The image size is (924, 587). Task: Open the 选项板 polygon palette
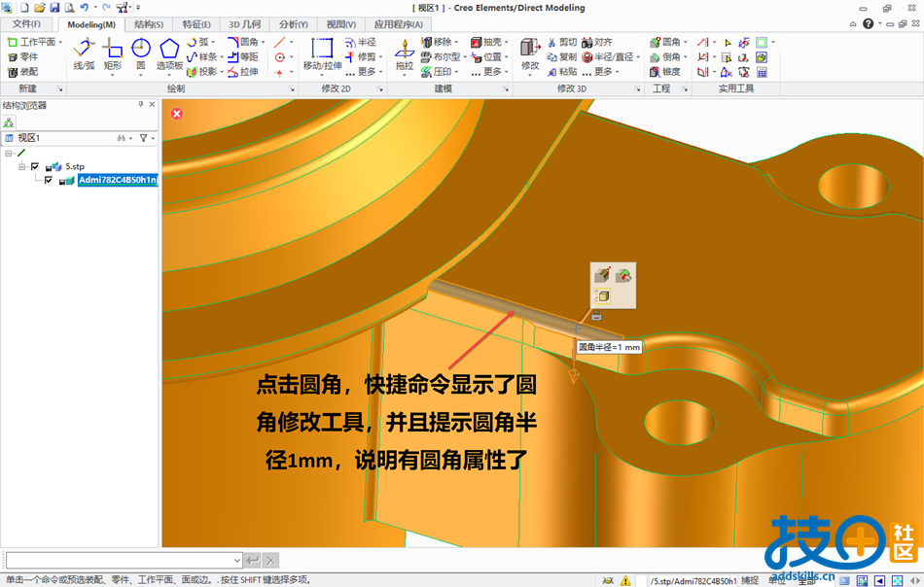[x=169, y=53]
